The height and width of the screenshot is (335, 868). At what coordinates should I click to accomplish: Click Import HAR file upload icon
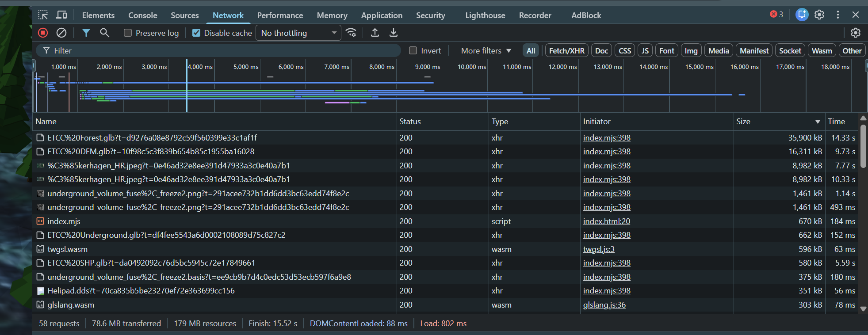(x=375, y=33)
